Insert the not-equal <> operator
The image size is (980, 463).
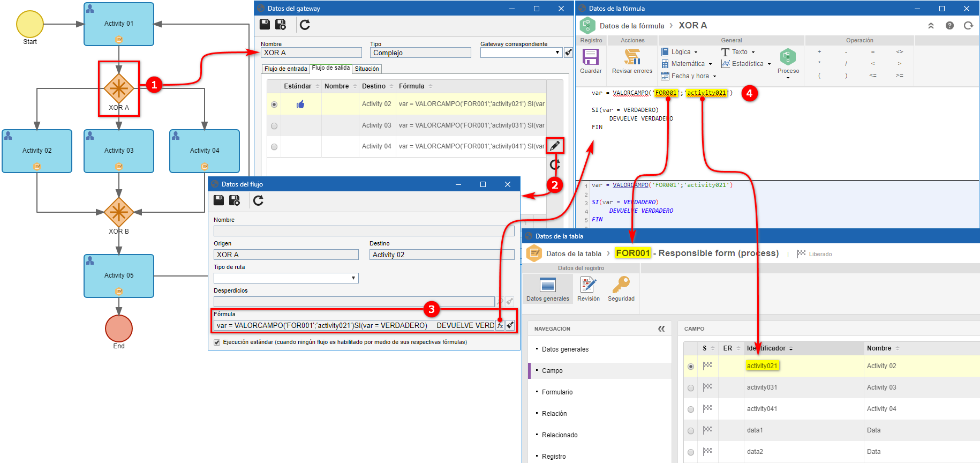(x=899, y=52)
